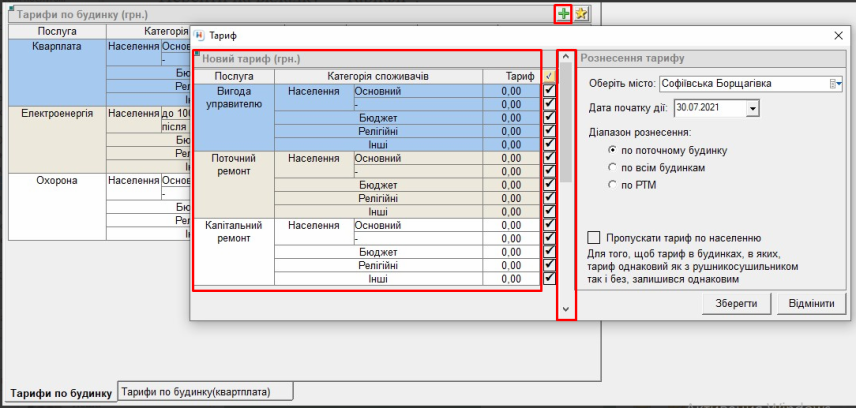Click the green plus add tariff icon
The image size is (856, 408).
(x=564, y=13)
